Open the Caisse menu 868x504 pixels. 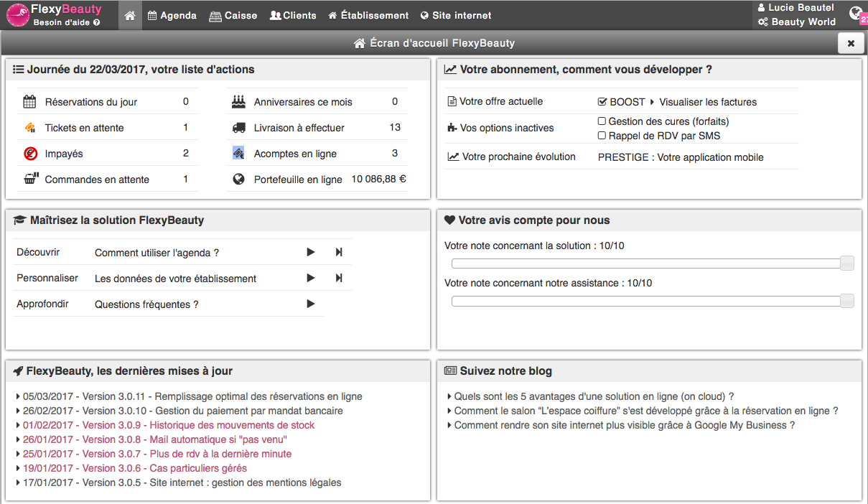point(233,15)
